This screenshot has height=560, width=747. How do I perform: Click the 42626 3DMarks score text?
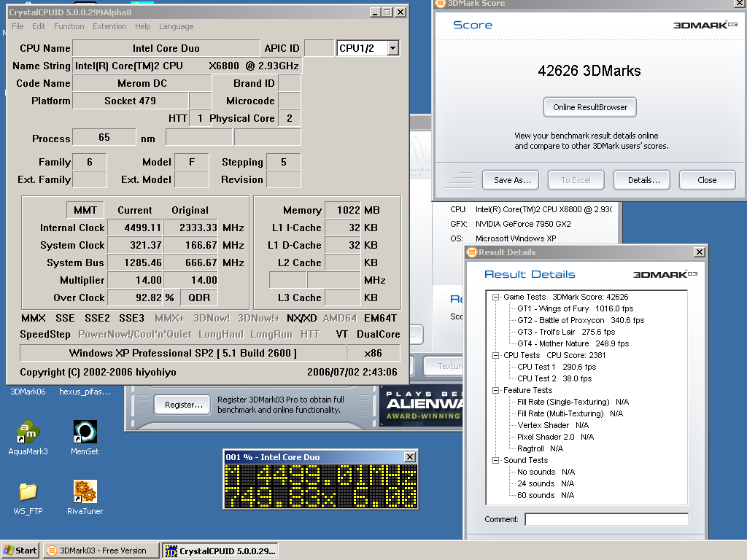coord(589,71)
